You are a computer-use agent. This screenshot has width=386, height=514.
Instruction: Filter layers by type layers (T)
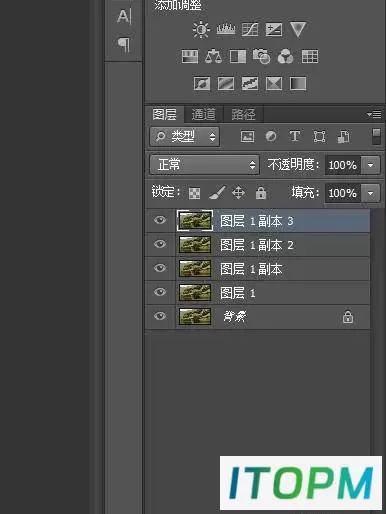[x=295, y=136]
